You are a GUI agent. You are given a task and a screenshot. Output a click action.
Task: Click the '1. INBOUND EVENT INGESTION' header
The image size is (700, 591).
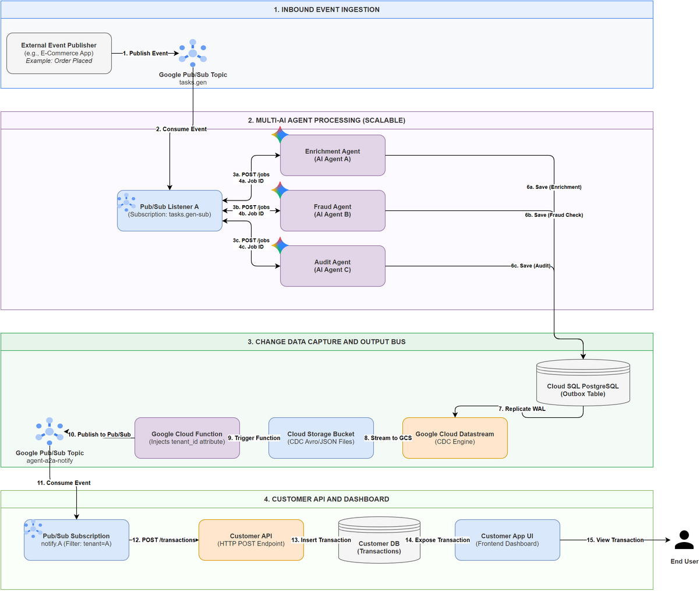pos(327,9)
